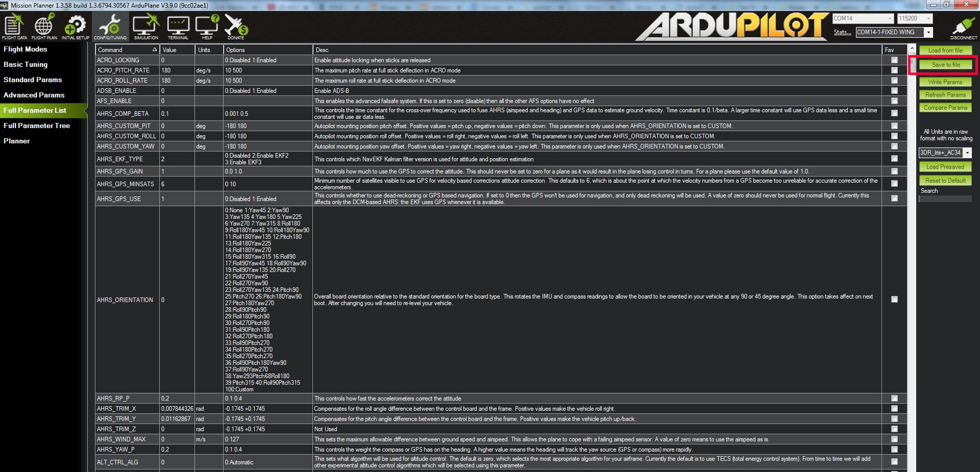The height and width of the screenshot is (472, 980).
Task: Check the Fav box for AHRS_TRIM_X
Action: point(894,409)
